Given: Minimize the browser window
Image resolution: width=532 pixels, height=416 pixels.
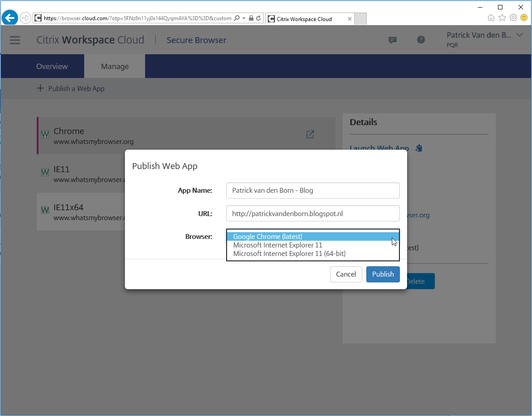Looking at the screenshot, I should click(480, 7).
